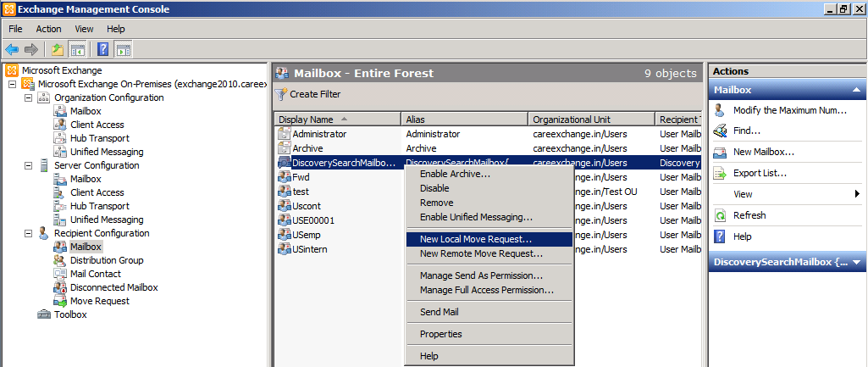Open the File menu
This screenshot has width=868, height=367.
pyautogui.click(x=15, y=29)
